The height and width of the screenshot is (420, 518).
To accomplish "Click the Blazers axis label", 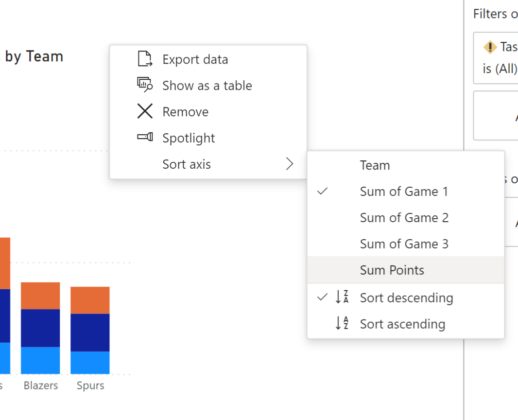I will [x=41, y=386].
